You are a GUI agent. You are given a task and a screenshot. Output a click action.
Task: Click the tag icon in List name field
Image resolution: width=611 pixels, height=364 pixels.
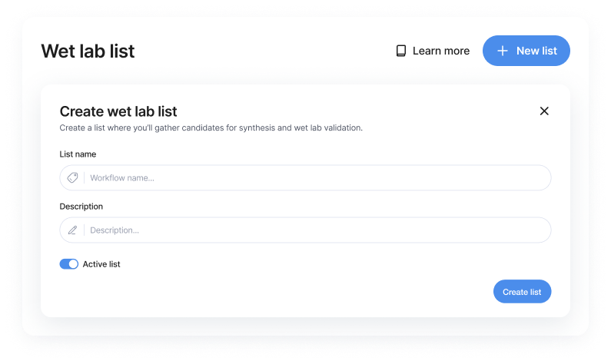[x=72, y=177]
